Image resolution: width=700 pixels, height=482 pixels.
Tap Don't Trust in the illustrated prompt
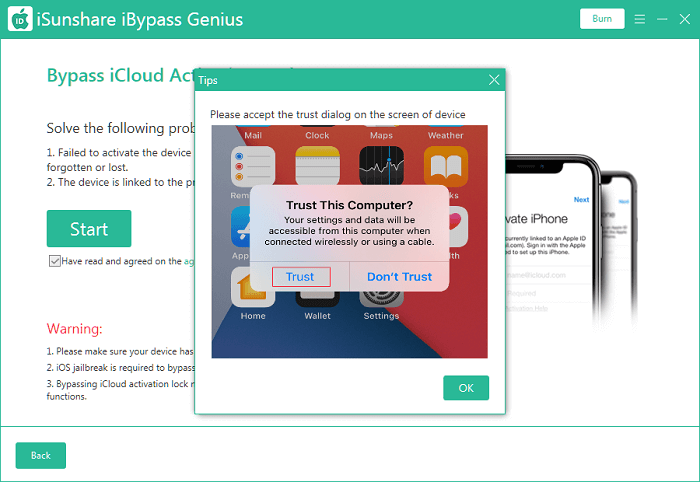click(x=400, y=277)
